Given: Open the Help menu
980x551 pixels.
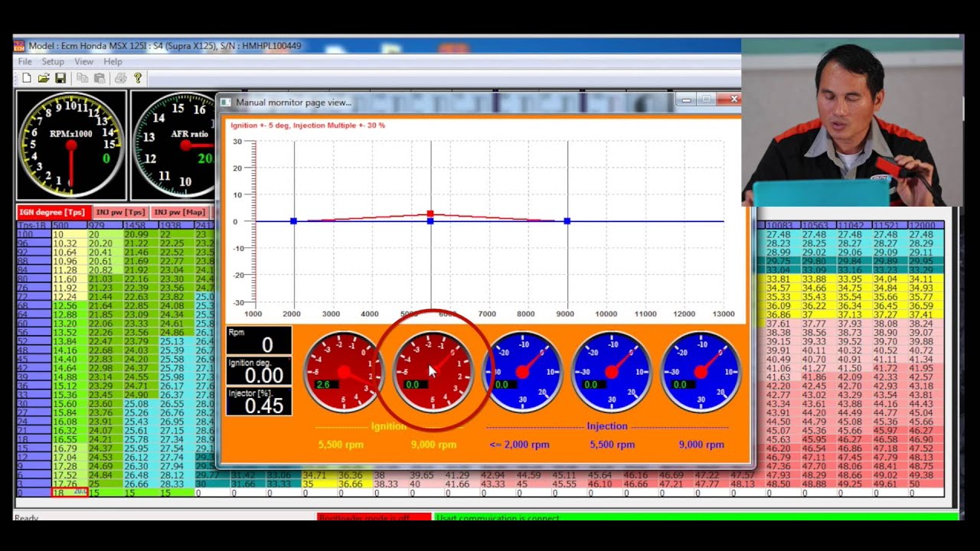Looking at the screenshot, I should click(113, 61).
